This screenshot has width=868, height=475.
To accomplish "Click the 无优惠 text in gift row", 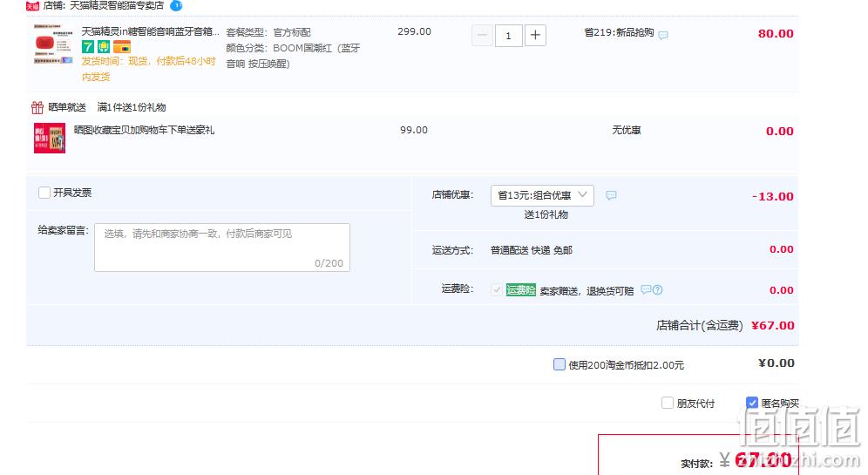I will pyautogui.click(x=626, y=130).
